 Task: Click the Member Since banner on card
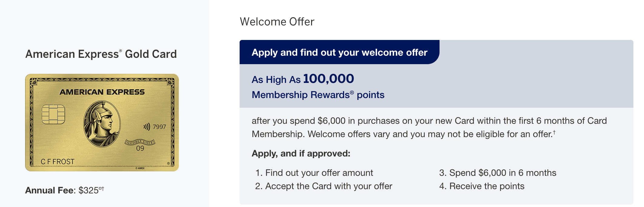(x=140, y=142)
